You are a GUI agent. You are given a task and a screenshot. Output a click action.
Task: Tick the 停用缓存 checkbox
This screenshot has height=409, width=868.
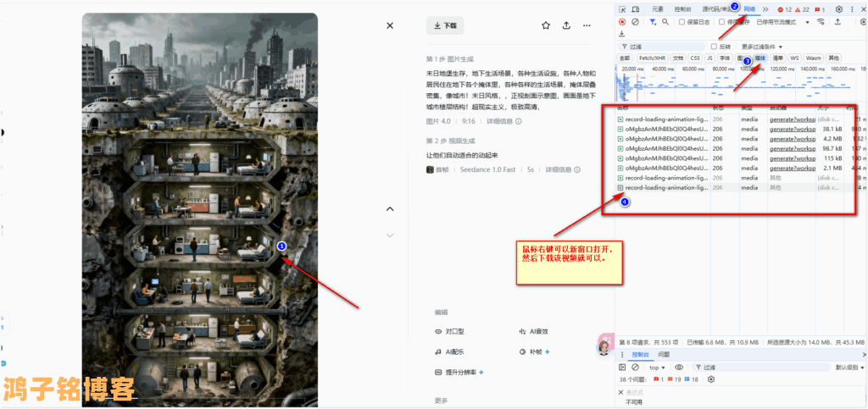[722, 22]
